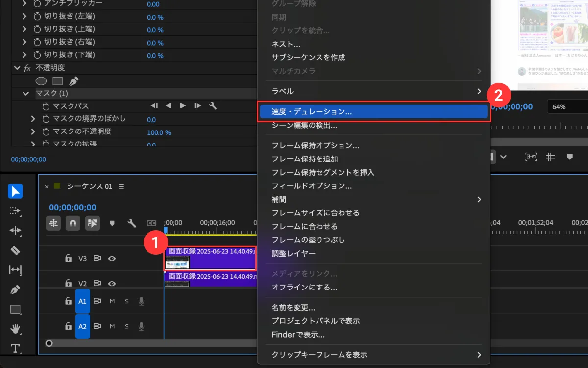Click 名前を変更... in the context menu

[x=294, y=308]
